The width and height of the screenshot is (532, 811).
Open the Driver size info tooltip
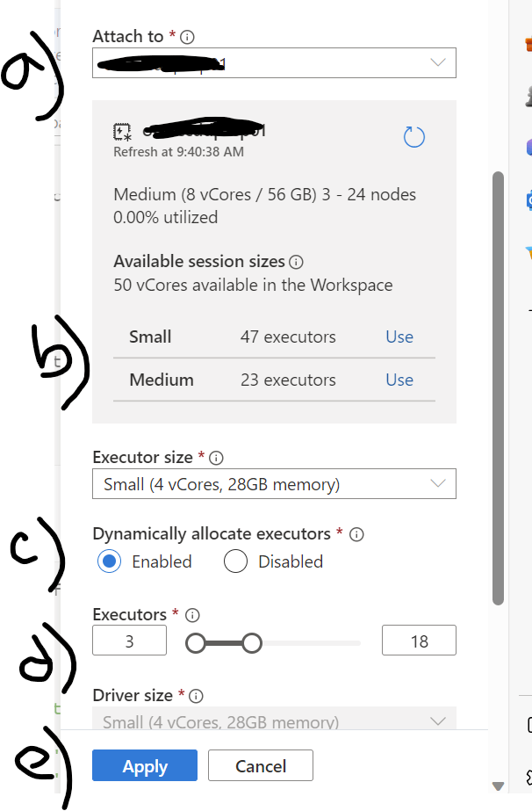point(197,696)
